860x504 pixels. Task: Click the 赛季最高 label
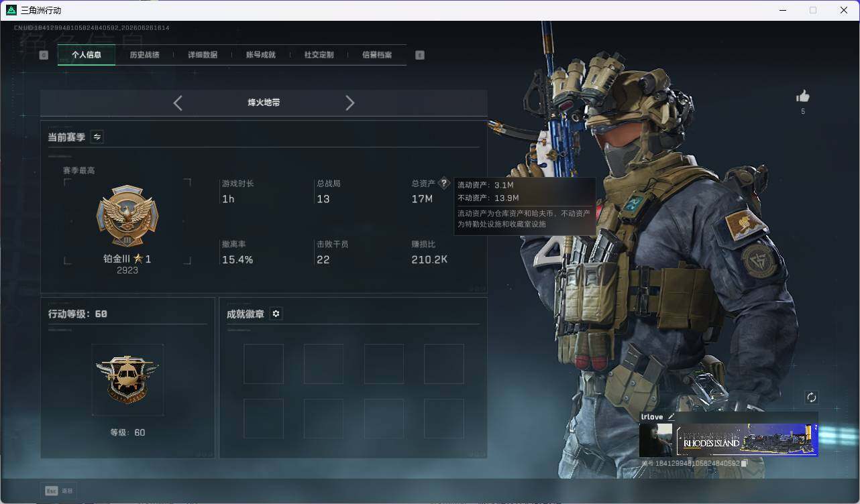point(79,171)
